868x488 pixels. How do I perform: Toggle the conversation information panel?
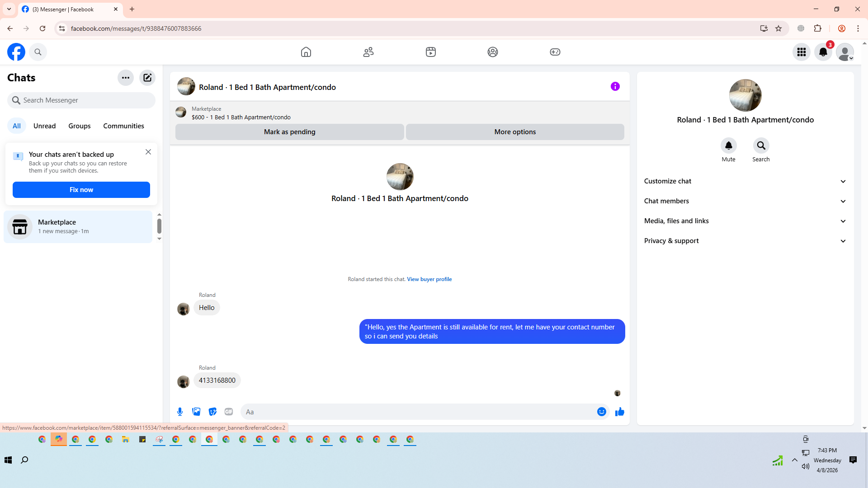[x=615, y=86]
